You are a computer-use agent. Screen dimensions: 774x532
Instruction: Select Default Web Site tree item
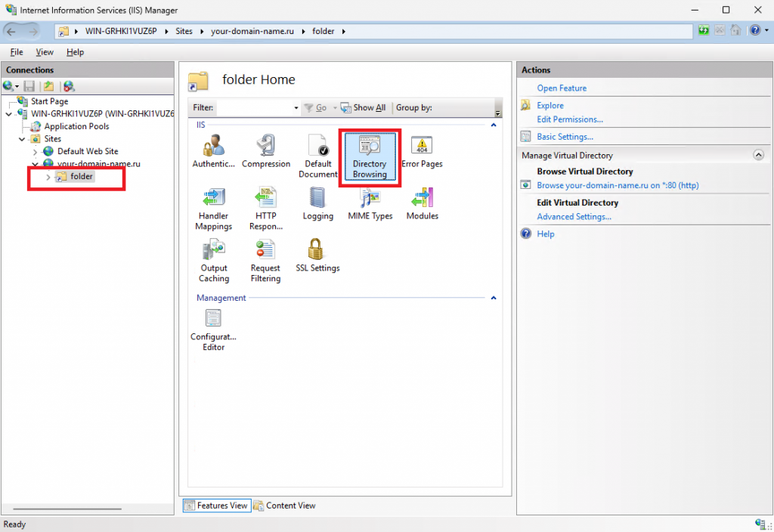pos(88,151)
